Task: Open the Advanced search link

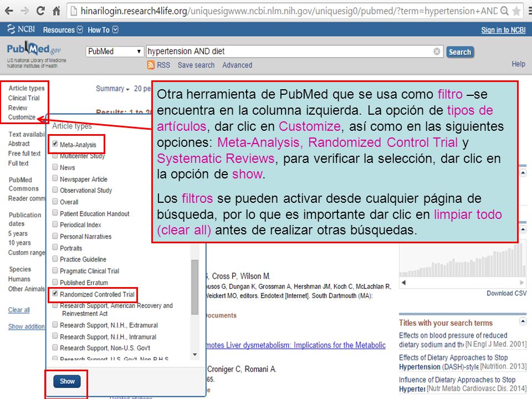Action: (237, 65)
